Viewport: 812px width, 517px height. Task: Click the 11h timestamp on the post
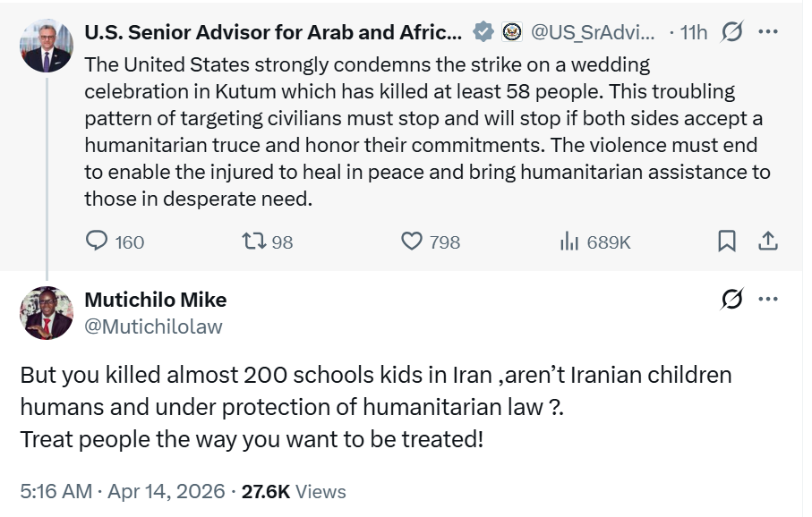(693, 32)
